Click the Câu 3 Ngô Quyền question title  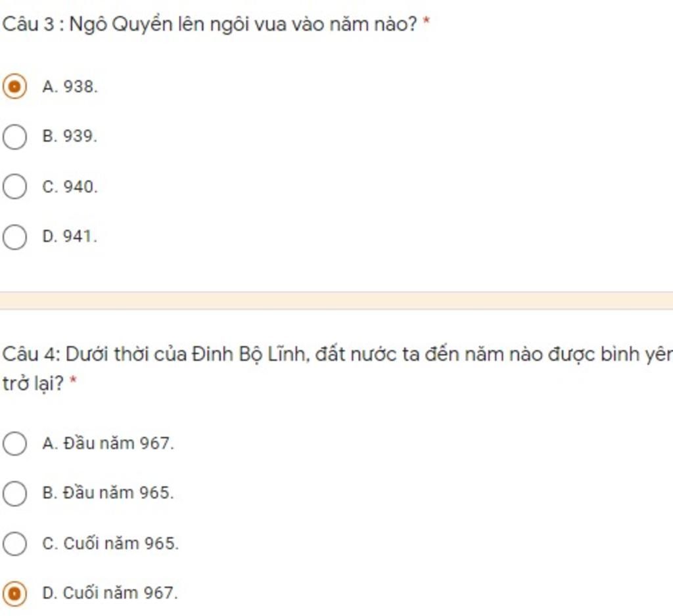click(x=210, y=24)
